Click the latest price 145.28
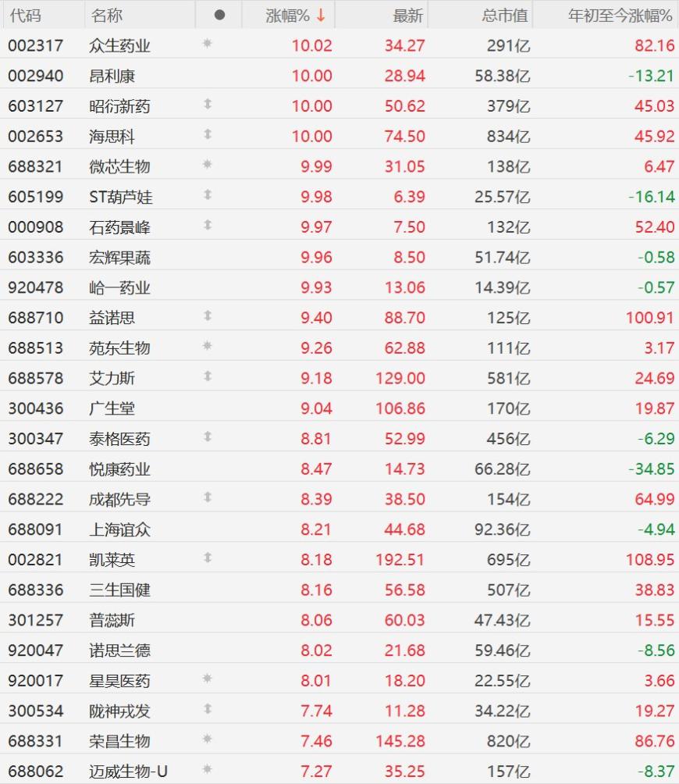679x784 pixels. click(x=400, y=741)
